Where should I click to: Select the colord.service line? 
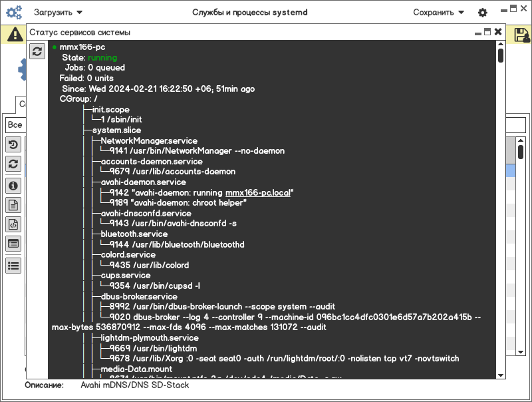(x=128, y=255)
